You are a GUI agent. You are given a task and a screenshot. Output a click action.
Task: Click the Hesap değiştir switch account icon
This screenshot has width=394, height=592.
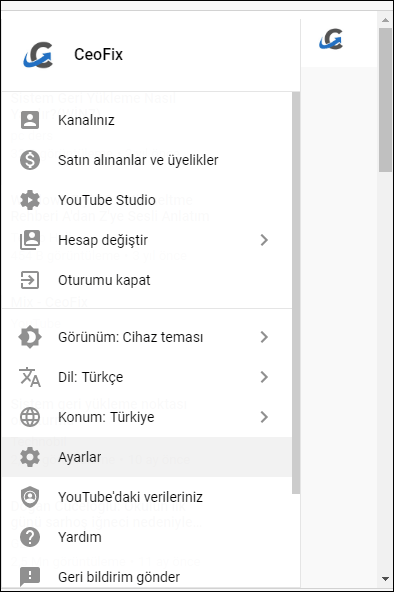coord(30,240)
